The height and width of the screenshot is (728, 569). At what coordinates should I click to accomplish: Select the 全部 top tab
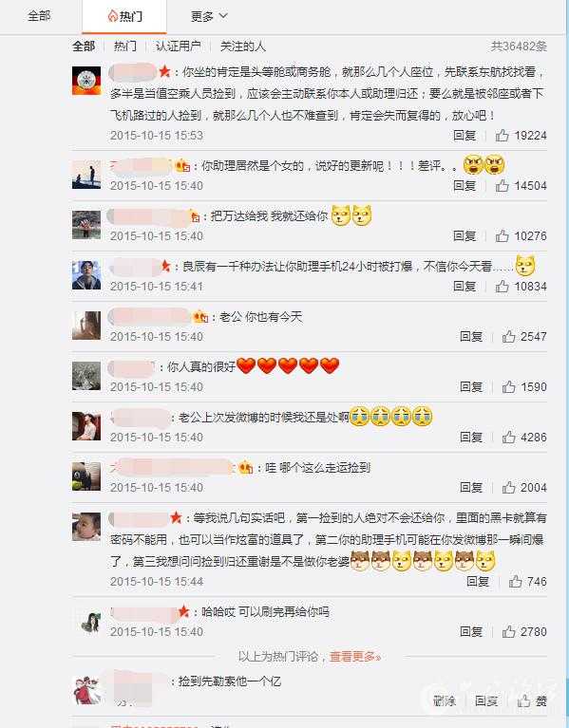coord(39,16)
